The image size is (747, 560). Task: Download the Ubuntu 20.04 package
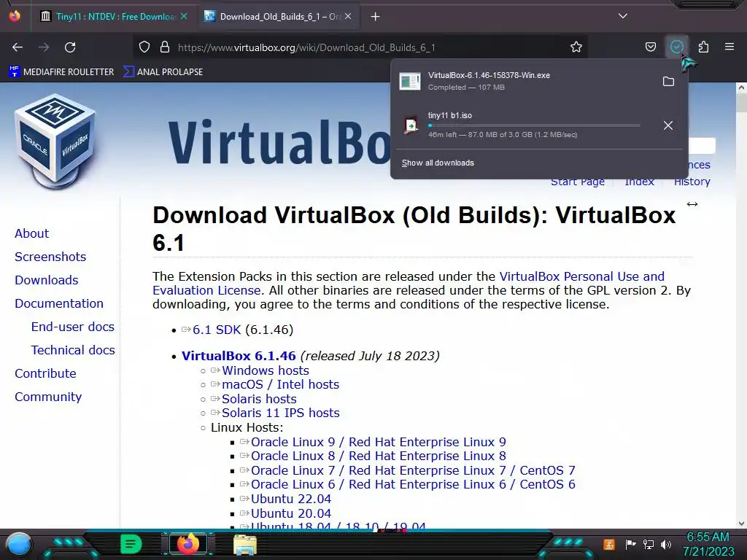(291, 514)
